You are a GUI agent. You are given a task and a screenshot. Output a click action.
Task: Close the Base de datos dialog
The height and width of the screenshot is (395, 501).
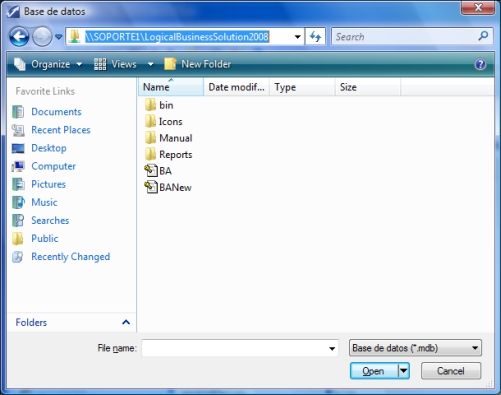click(x=478, y=8)
